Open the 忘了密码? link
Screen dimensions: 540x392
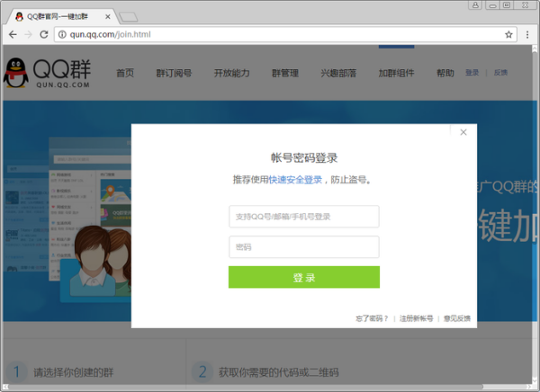[372, 318]
